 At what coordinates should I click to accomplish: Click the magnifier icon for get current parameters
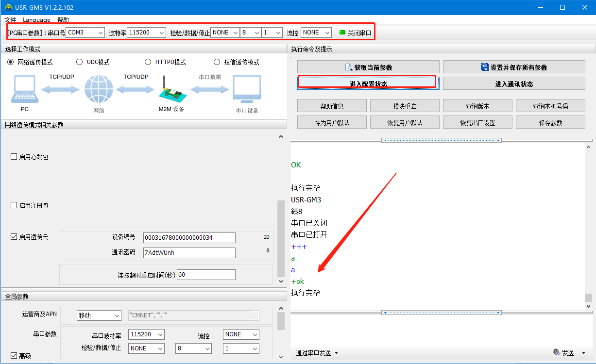(348, 67)
